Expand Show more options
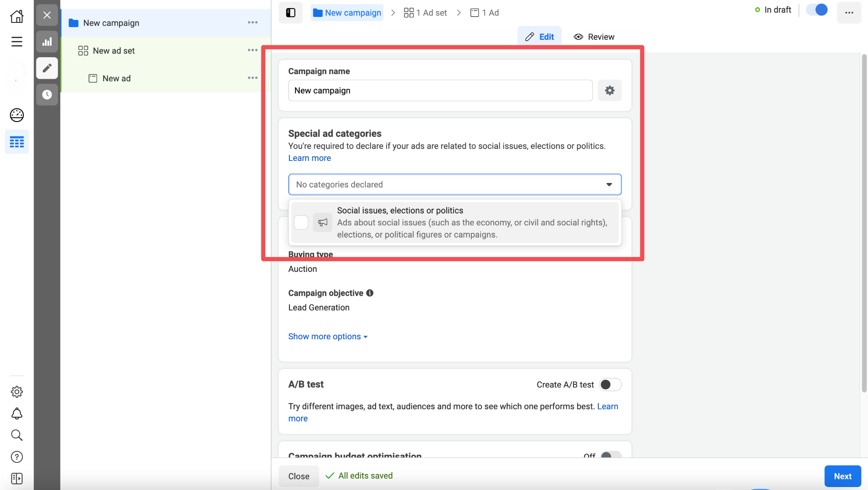Viewport: 868px width, 490px height. point(328,336)
